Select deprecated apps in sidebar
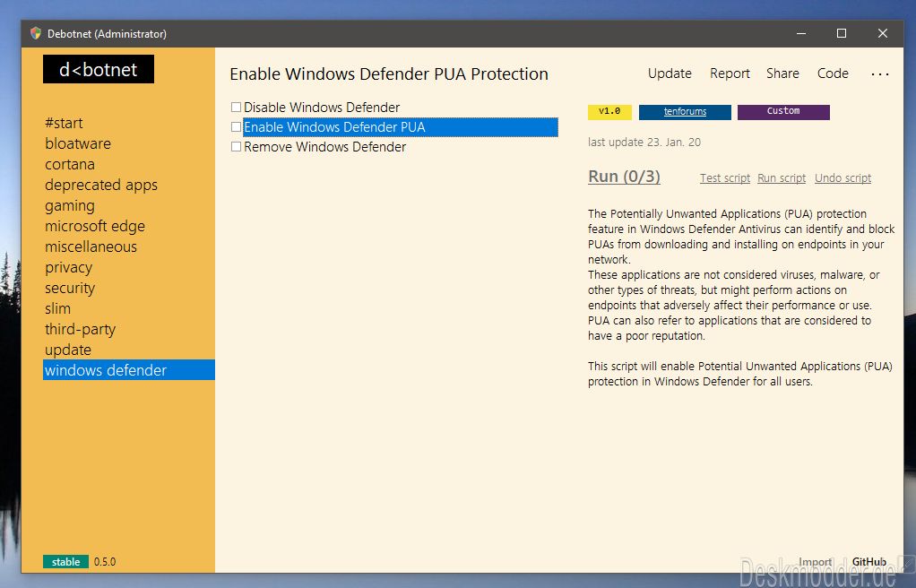The height and width of the screenshot is (588, 916). point(101,185)
